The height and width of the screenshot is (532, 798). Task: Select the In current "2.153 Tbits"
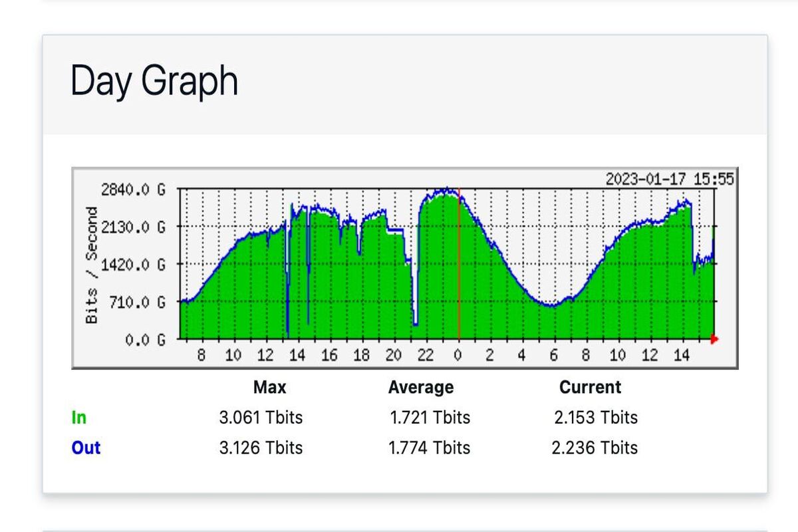[x=596, y=418]
